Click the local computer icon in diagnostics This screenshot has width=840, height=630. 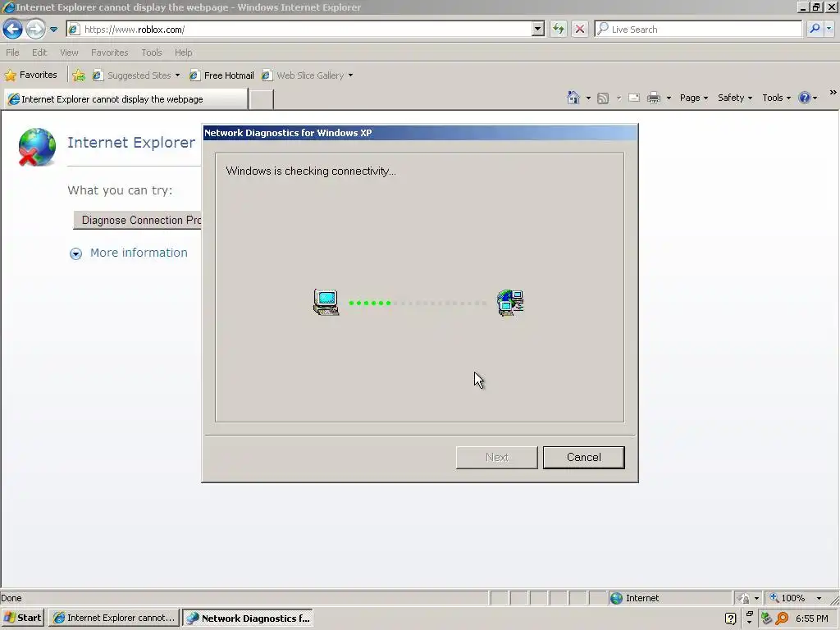coord(326,302)
